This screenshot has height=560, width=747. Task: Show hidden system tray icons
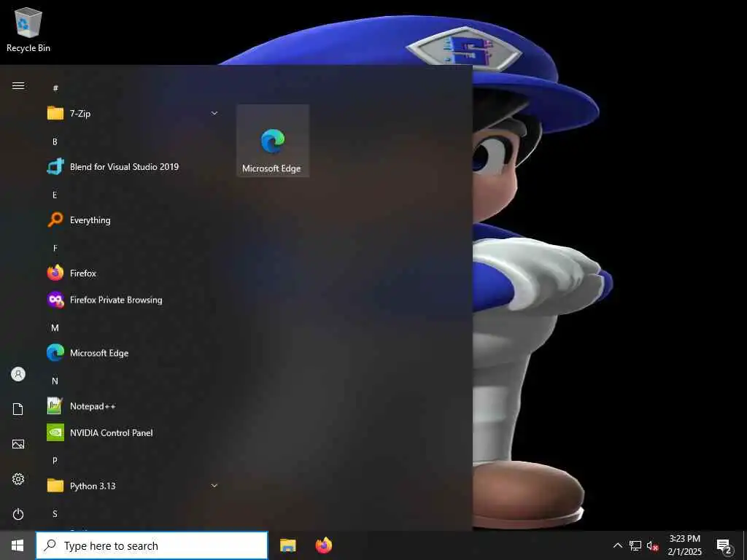point(617,545)
